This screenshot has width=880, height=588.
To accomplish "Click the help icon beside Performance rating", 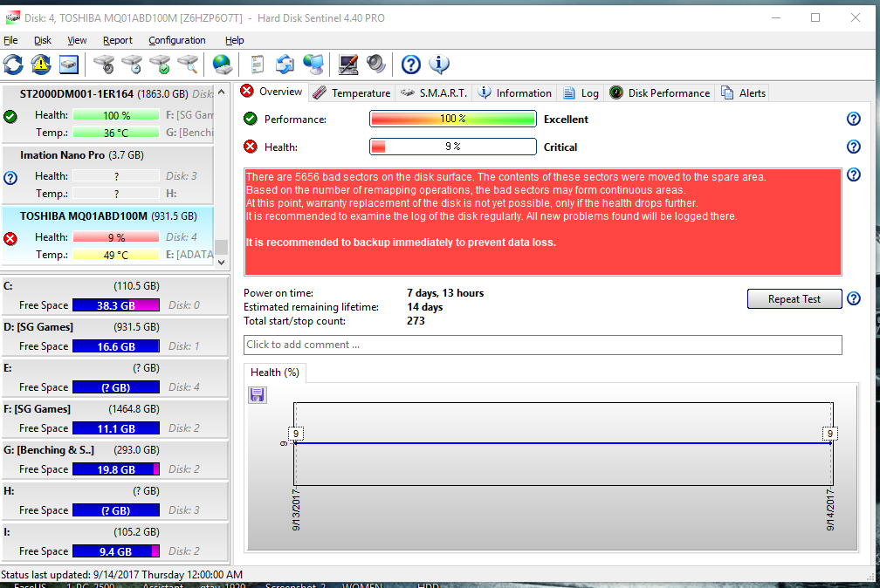I will point(854,119).
